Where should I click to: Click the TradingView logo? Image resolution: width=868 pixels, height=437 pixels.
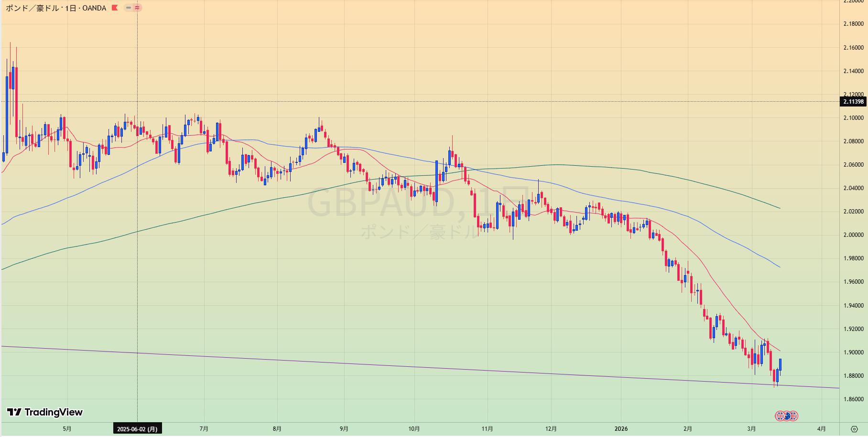[45, 412]
